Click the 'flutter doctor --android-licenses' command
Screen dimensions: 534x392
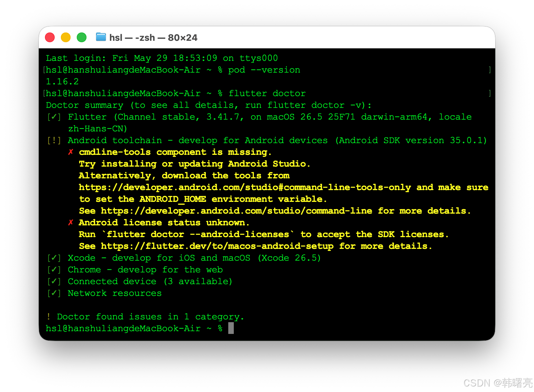click(198, 234)
